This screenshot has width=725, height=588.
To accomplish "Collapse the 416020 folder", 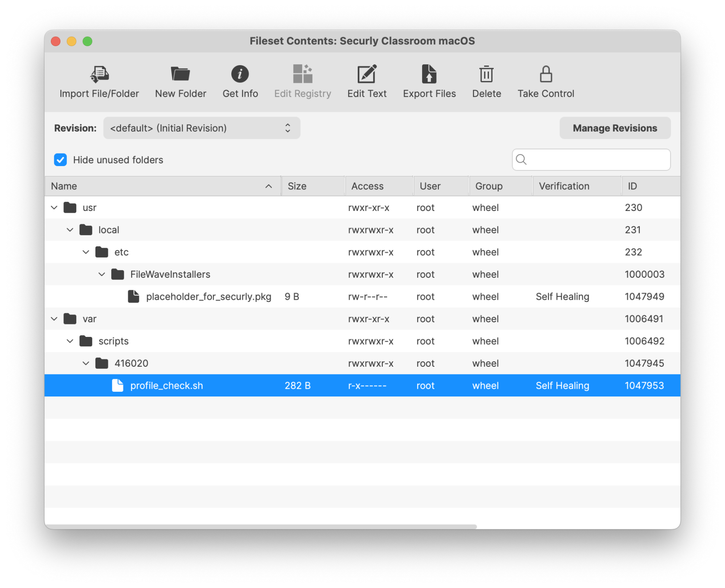I will (86, 363).
